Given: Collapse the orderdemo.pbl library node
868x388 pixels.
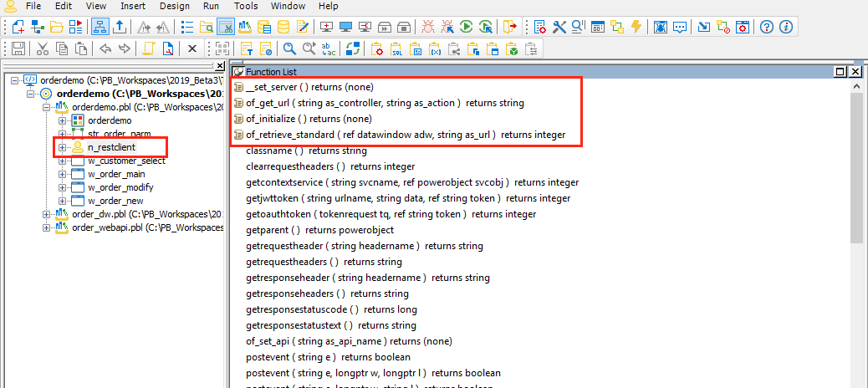Looking at the screenshot, I should [x=47, y=107].
